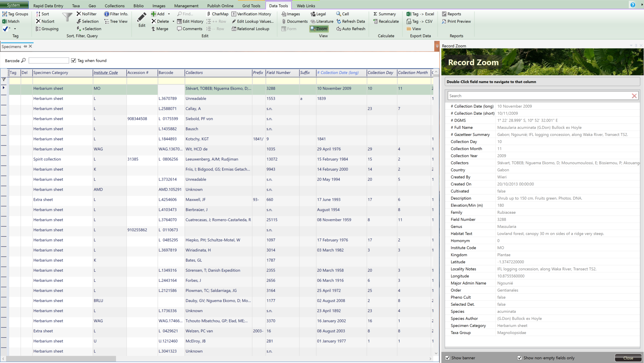Screen dimensions: 644x363
Task: Click the '# Collection Date (long)' column header
Action: click(x=341, y=72)
